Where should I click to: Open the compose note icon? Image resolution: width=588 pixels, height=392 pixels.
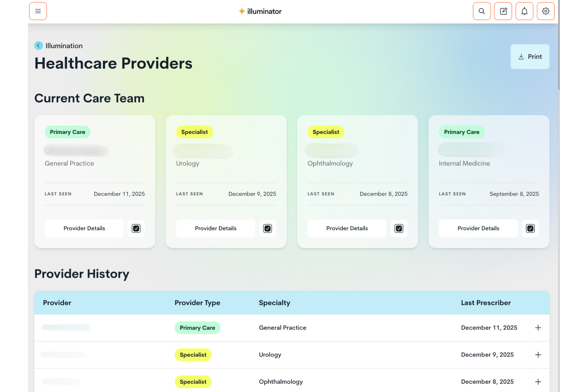tap(503, 11)
